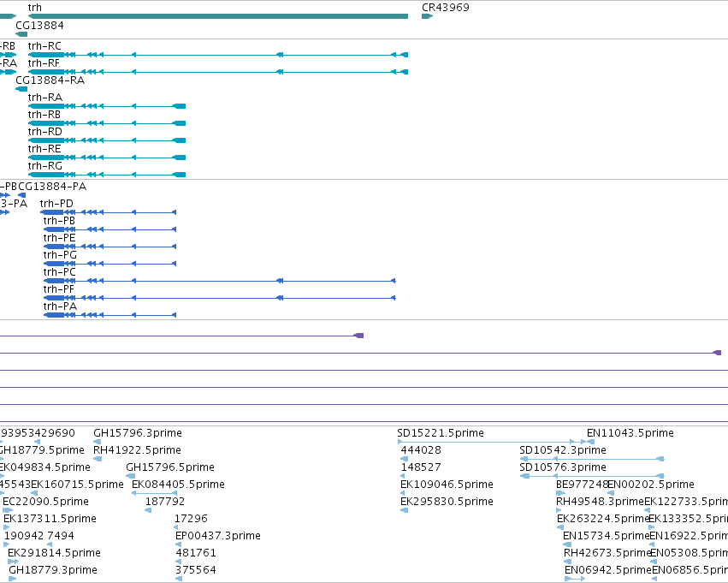Open the trh-RG transcript label
The height and width of the screenshot is (583, 728).
click(x=45, y=166)
